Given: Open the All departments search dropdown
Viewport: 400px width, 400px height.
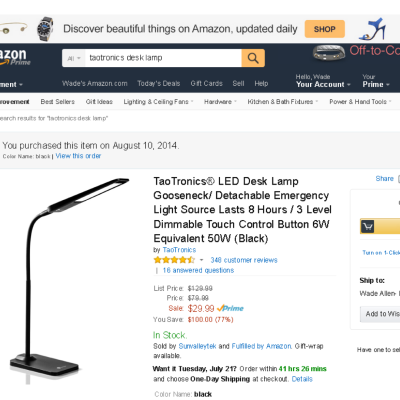Looking at the screenshot, I should pyautogui.click(x=74, y=58).
